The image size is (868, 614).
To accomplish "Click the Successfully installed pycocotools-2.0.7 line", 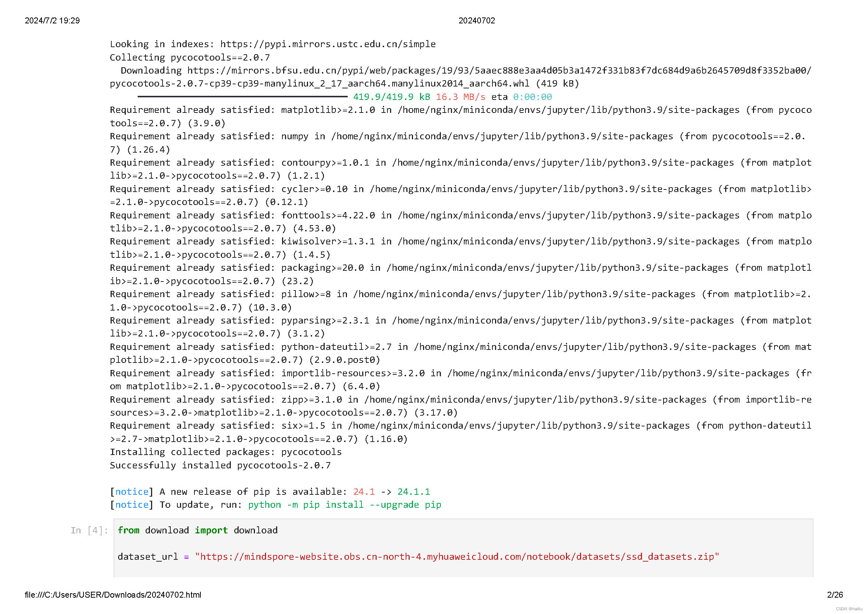I will click(x=220, y=465).
